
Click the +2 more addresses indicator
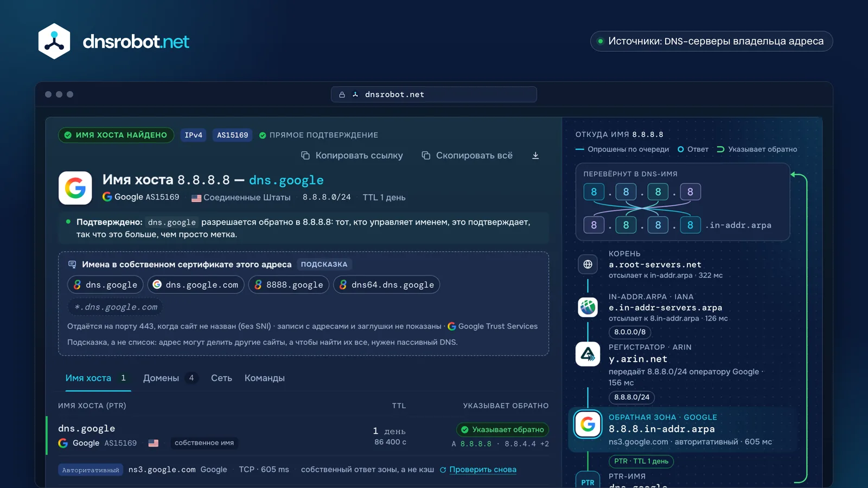(x=544, y=444)
